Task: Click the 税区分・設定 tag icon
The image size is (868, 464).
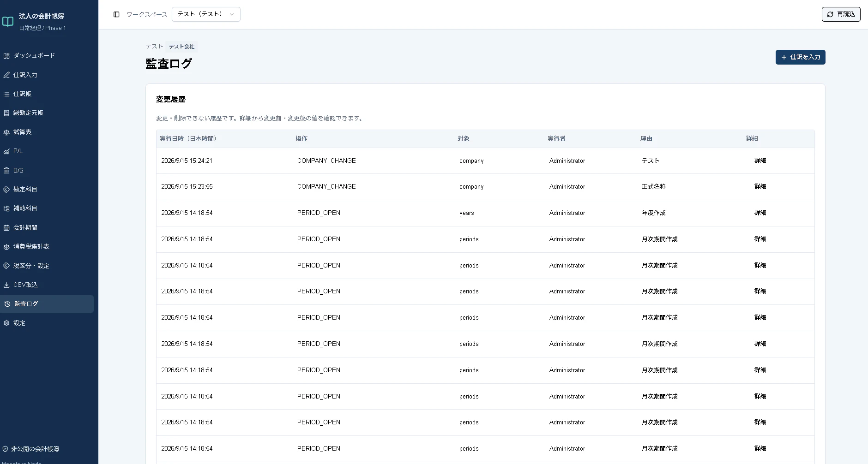Action: click(x=6, y=266)
